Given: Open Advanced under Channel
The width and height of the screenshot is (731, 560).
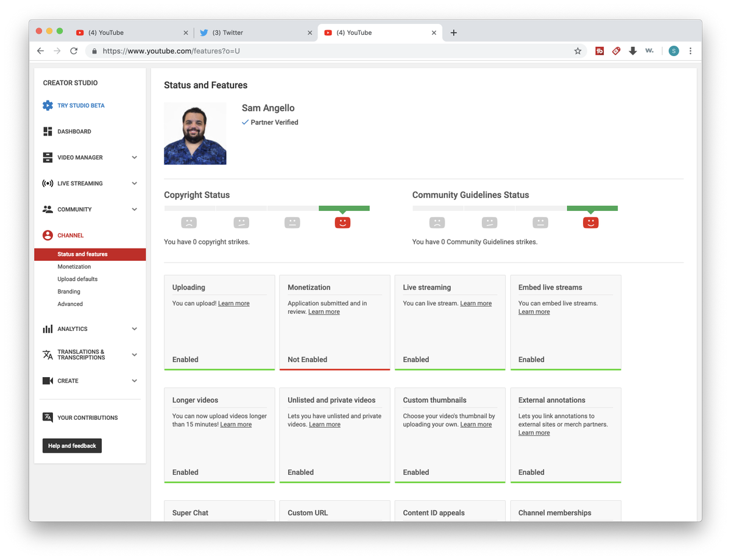Looking at the screenshot, I should [70, 304].
